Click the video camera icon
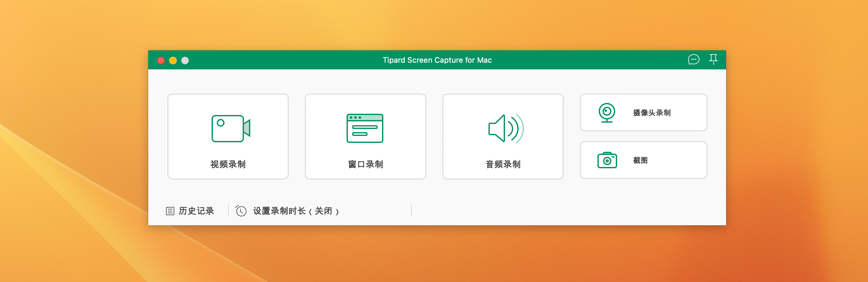The image size is (868, 282). coord(231,128)
